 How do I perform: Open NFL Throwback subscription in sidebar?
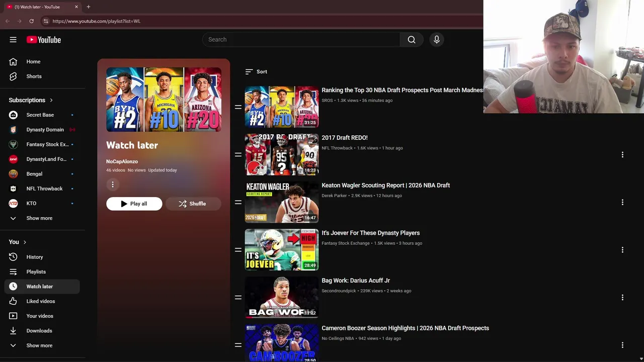pyautogui.click(x=43, y=189)
